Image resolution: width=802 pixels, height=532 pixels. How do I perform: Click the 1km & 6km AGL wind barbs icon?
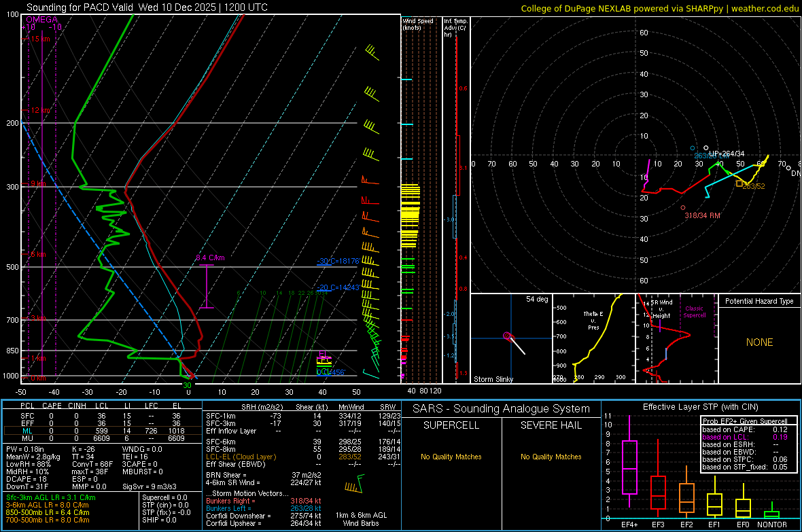(x=354, y=483)
